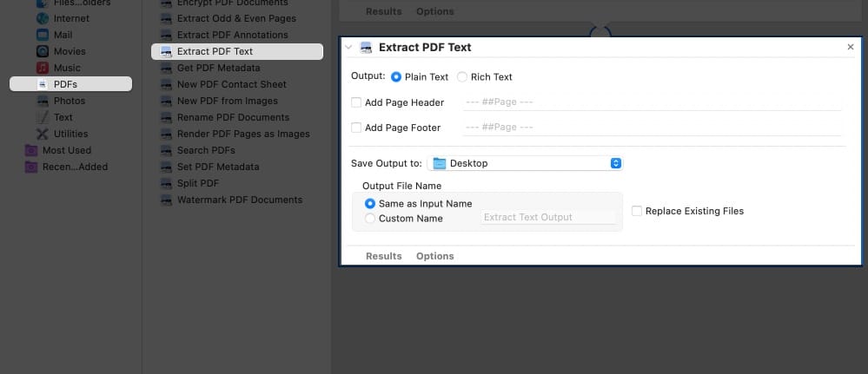Select the Photos category icon
Viewport: 868px width, 374px height.
pos(43,101)
